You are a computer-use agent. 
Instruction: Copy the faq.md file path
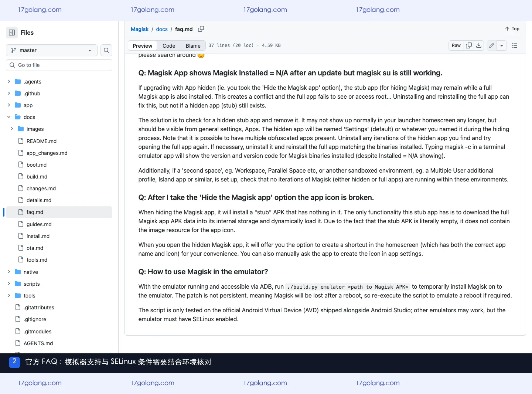pos(201,29)
